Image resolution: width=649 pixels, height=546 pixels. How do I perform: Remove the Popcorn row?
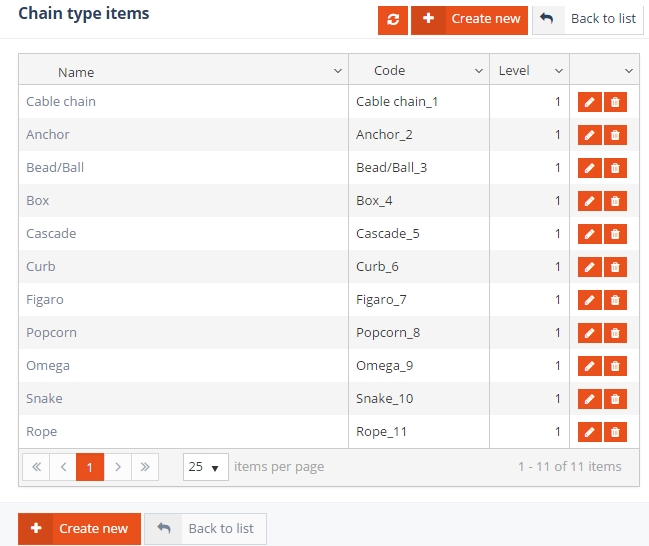point(615,333)
